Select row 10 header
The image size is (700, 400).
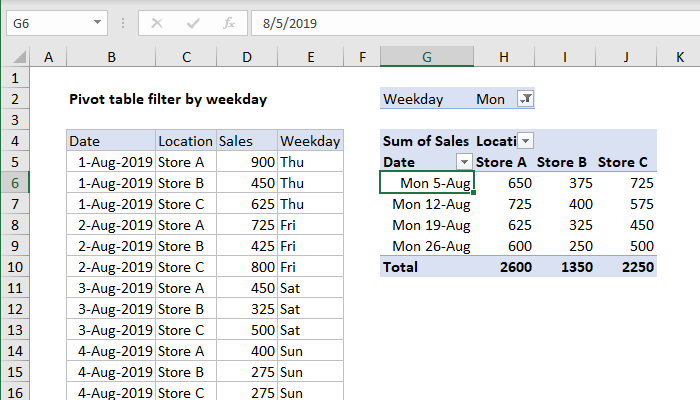pyautogui.click(x=15, y=267)
